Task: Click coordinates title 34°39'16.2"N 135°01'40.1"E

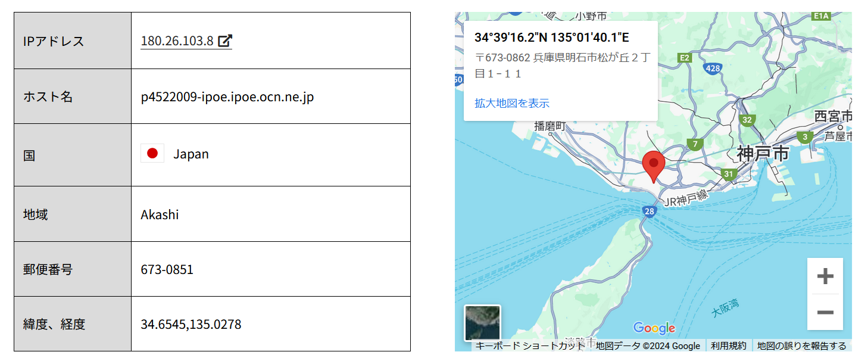Action: pos(552,38)
